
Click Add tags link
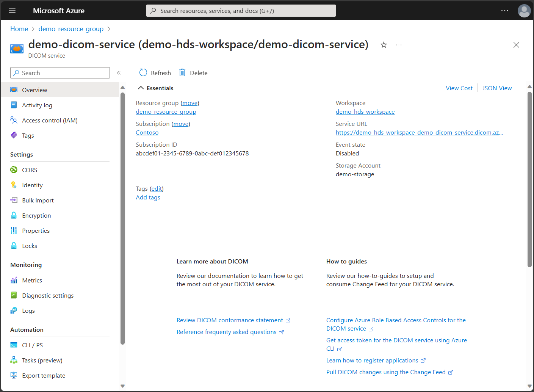pos(148,198)
